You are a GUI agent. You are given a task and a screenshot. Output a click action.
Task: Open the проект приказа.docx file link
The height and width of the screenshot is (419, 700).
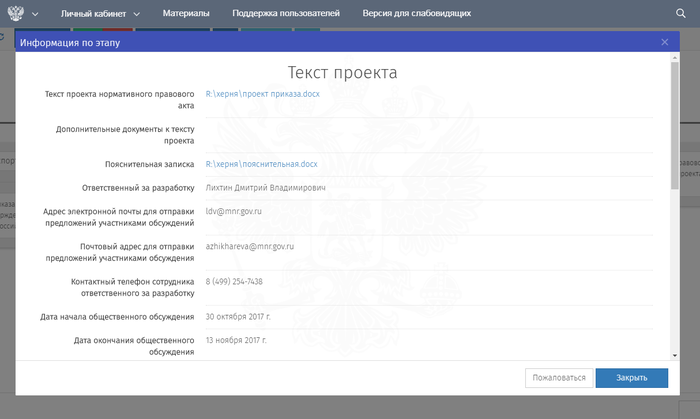(262, 93)
